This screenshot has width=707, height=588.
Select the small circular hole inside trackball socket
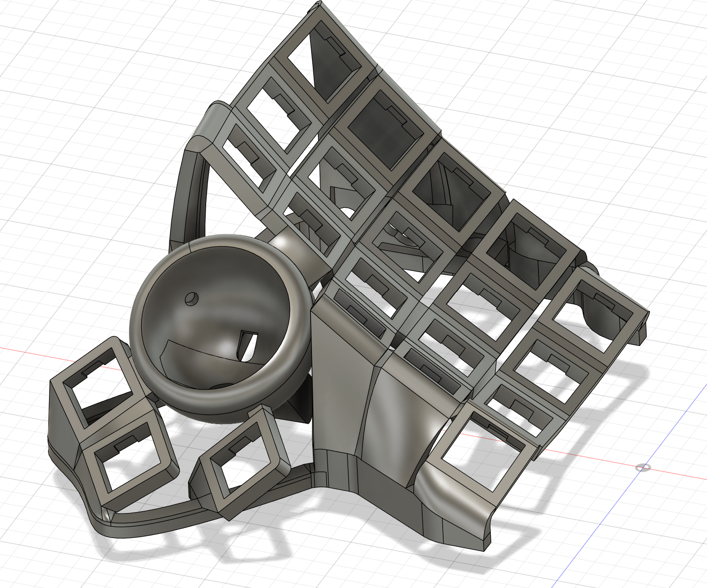(191, 298)
